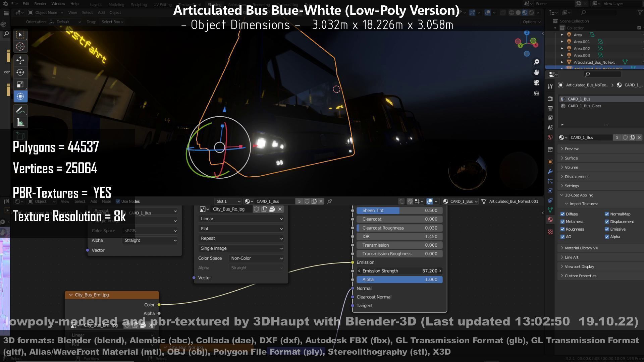Uncheck the Diffuse import texture
This screenshot has width=644, height=362.
pyautogui.click(x=562, y=214)
